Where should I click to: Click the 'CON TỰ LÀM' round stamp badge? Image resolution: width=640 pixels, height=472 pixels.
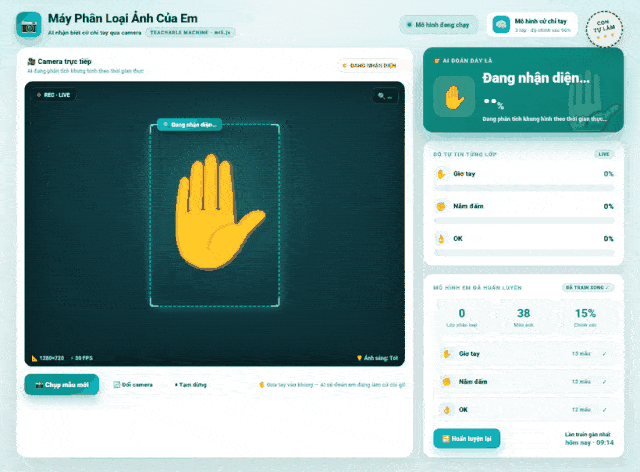(x=604, y=29)
